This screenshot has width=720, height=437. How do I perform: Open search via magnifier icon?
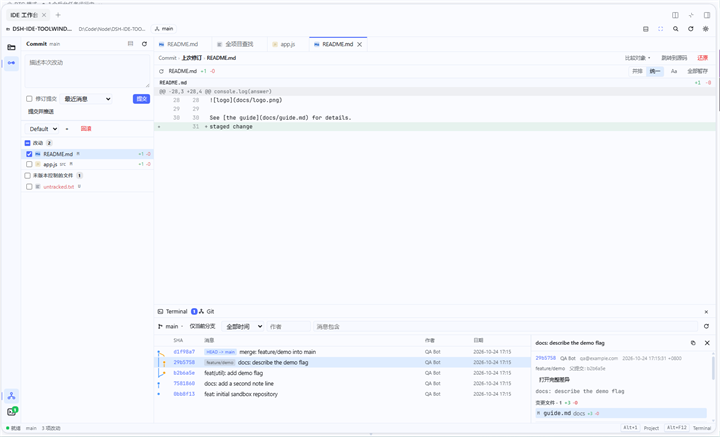(x=675, y=29)
